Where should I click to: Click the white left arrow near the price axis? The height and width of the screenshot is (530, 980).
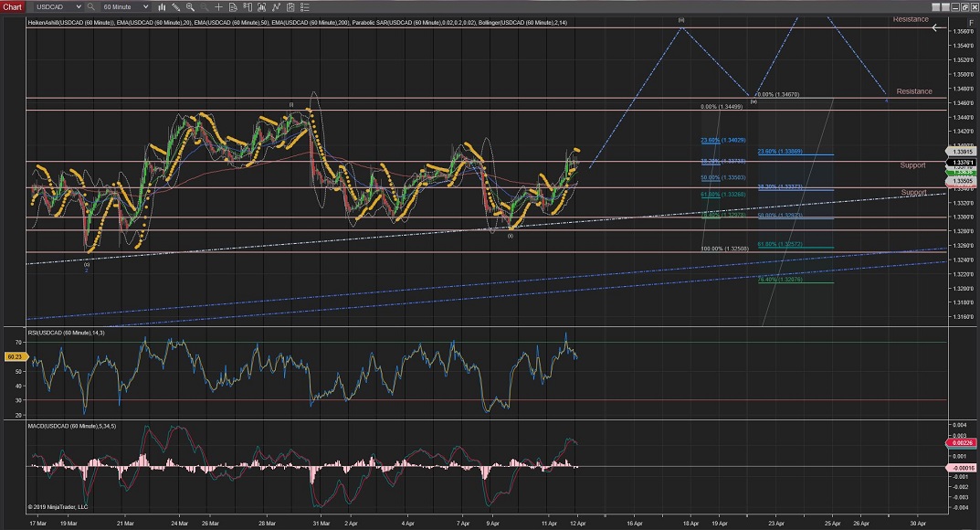click(x=935, y=28)
